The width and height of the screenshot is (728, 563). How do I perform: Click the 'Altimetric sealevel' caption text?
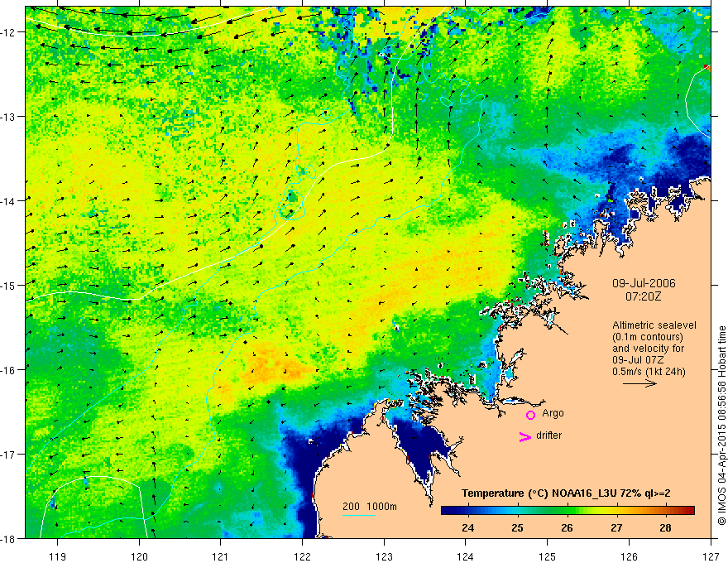654,325
